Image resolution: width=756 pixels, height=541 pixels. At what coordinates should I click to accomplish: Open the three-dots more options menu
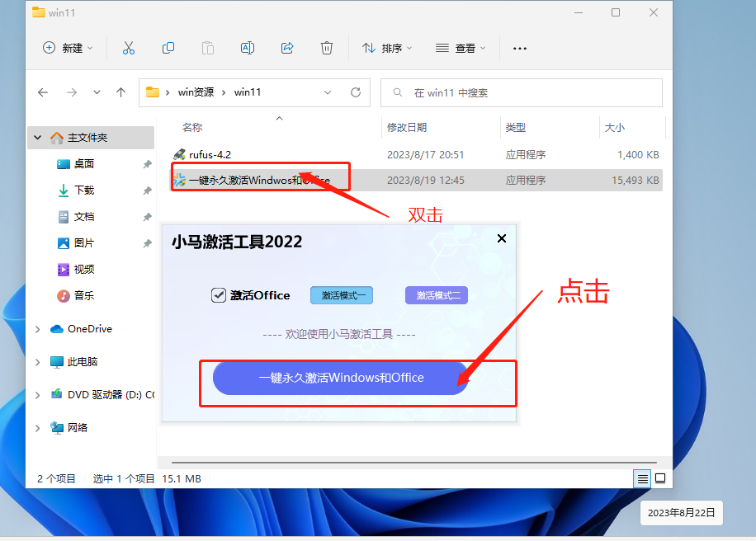[520, 48]
